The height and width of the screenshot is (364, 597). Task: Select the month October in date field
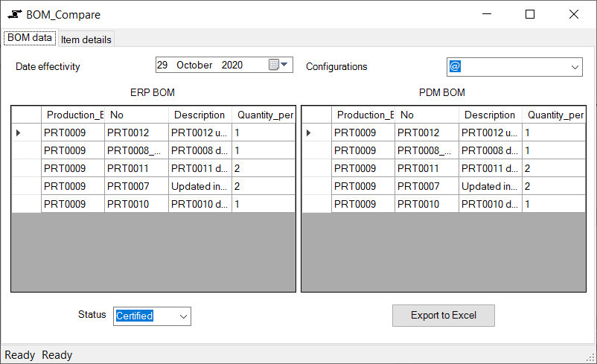click(194, 66)
